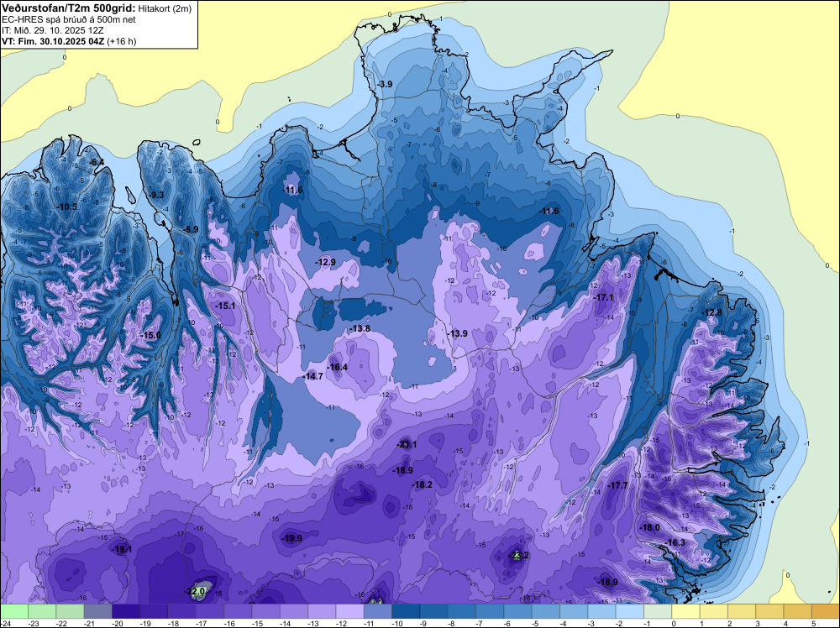840x628 pixels.
Task: Select the -21.1 temperature label
Action: tap(406, 444)
